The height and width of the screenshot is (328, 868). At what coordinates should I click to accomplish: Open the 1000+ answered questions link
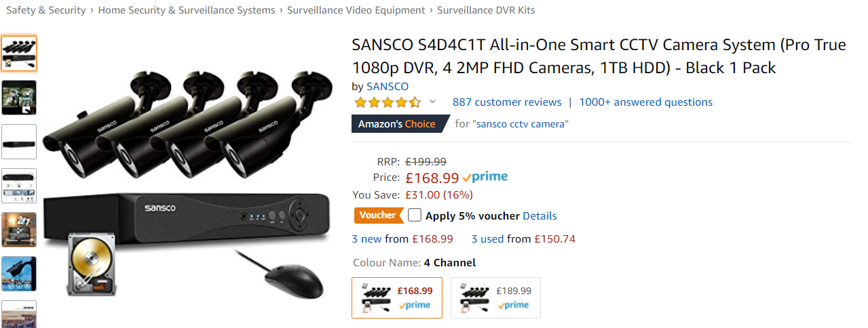(645, 102)
